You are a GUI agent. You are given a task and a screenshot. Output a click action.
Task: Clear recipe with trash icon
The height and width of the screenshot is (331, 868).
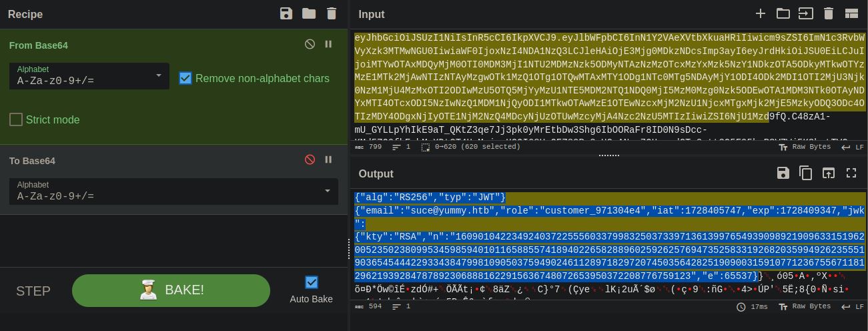(332, 14)
